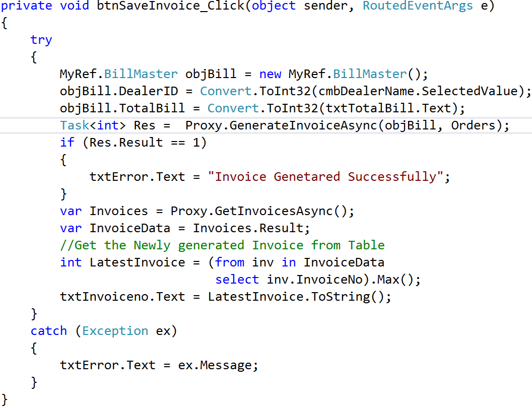Click the new keyword in the BillMaster line
Viewport: 532px width, 408px height.
(270, 74)
